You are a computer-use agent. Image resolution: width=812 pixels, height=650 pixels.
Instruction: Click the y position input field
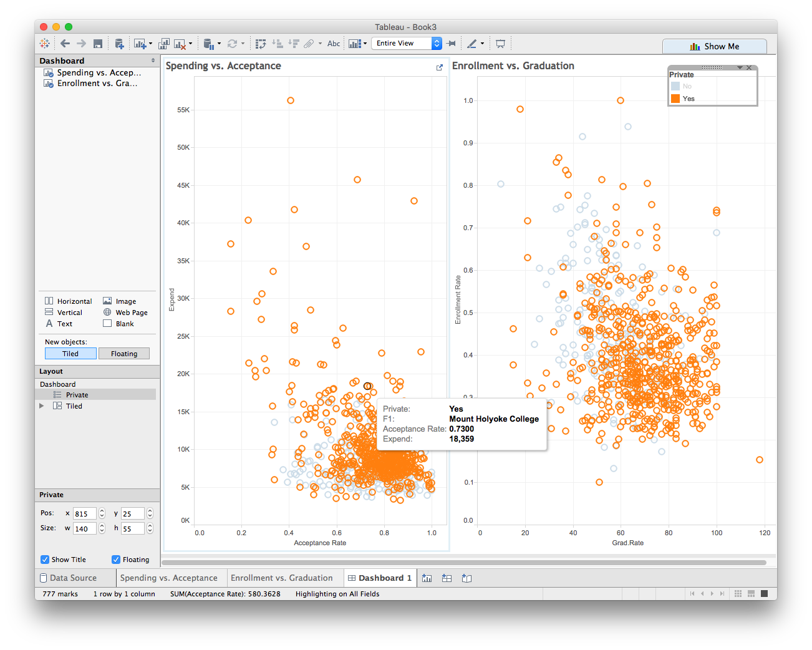133,513
